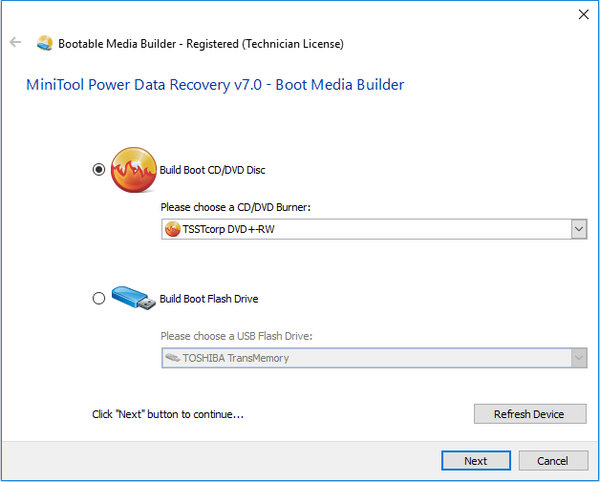Open the CD/DVD Burner dropdown arrow
This screenshot has width=600, height=482.
[579, 229]
